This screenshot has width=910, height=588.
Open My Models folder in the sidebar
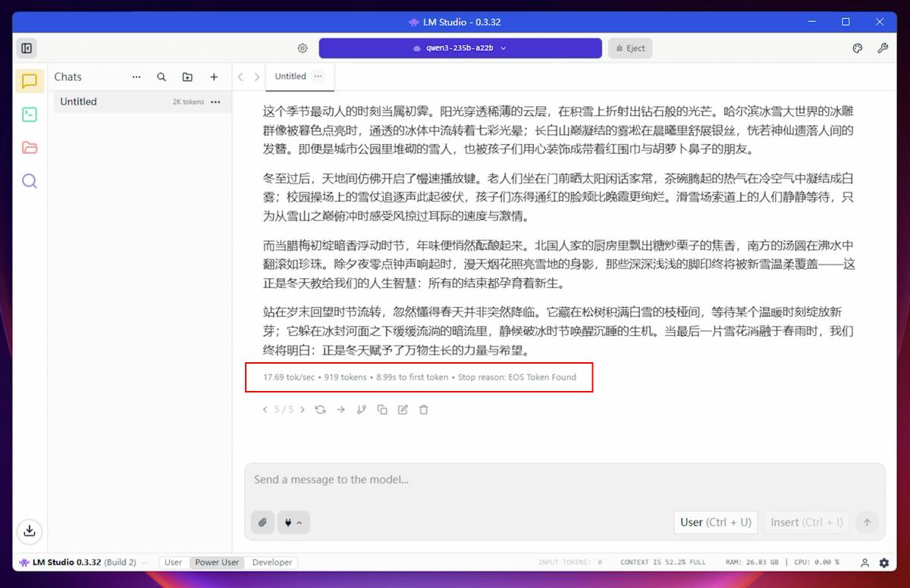click(30, 148)
